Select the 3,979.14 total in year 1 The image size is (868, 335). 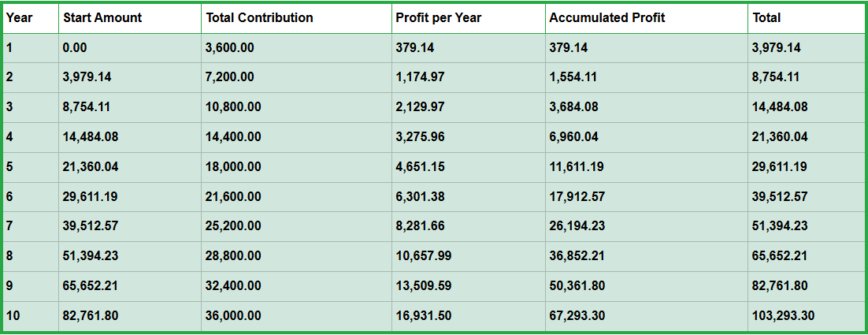coord(777,47)
